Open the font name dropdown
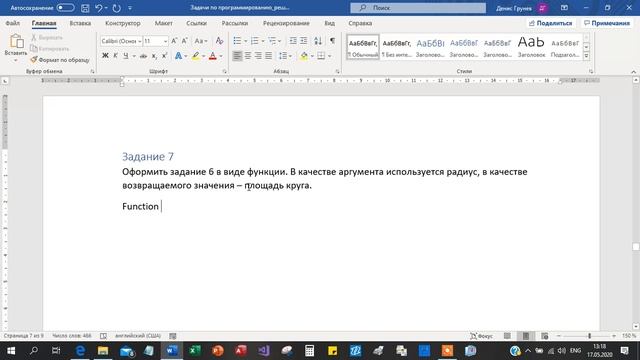 pyautogui.click(x=139, y=41)
